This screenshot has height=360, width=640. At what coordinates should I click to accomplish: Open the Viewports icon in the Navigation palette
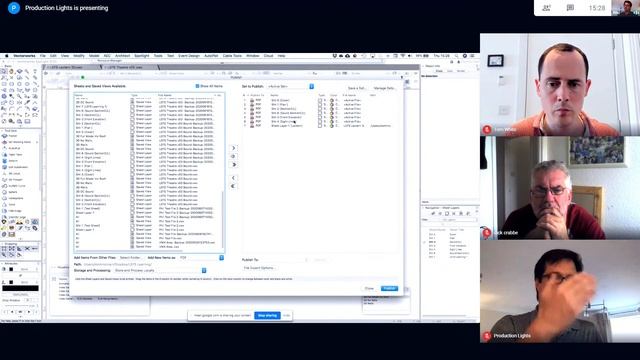454,213
